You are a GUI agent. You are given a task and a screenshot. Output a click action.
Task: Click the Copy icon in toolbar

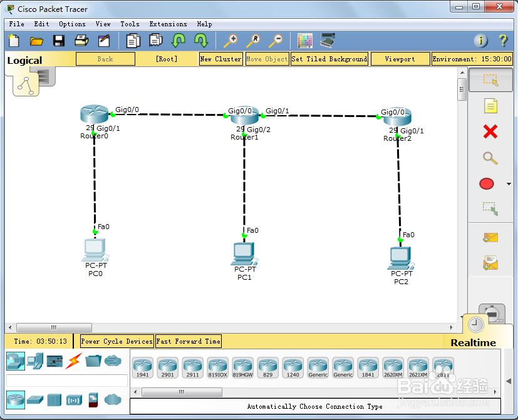coord(133,41)
